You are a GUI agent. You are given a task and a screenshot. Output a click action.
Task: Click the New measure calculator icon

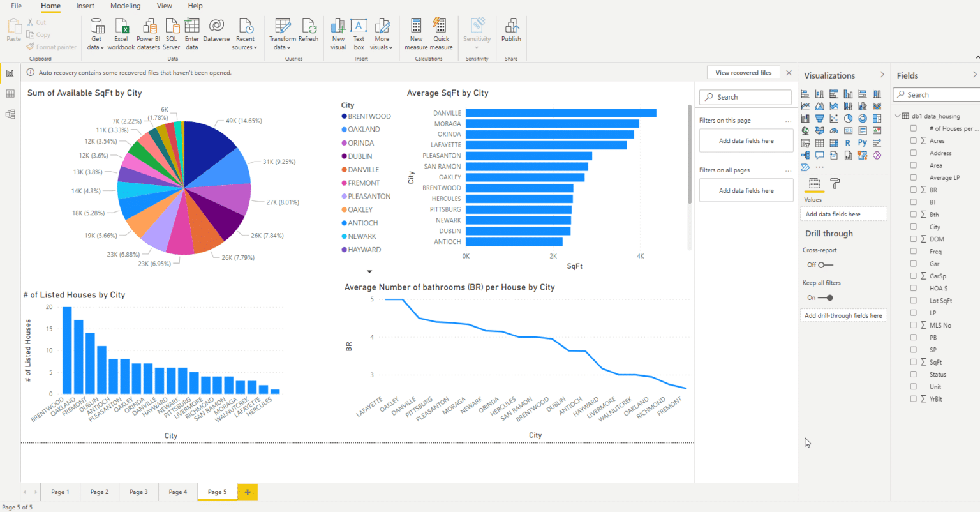[416, 27]
